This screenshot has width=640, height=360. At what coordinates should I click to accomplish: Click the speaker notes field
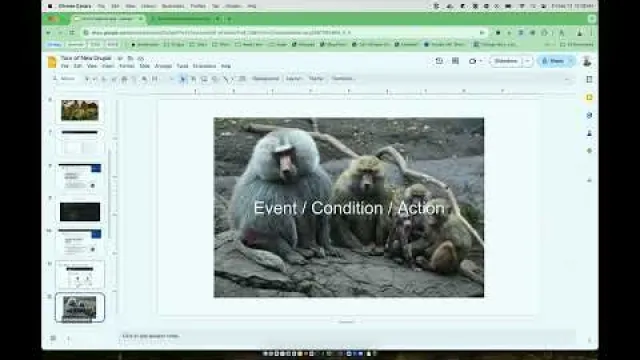click(347, 336)
